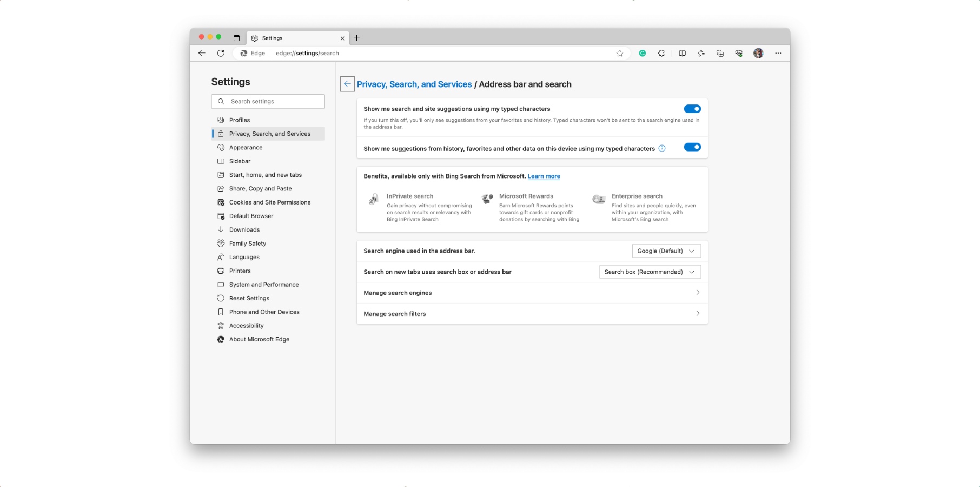Image resolution: width=980 pixels, height=487 pixels.
Task: Open Appearance settings
Action: pos(268,147)
